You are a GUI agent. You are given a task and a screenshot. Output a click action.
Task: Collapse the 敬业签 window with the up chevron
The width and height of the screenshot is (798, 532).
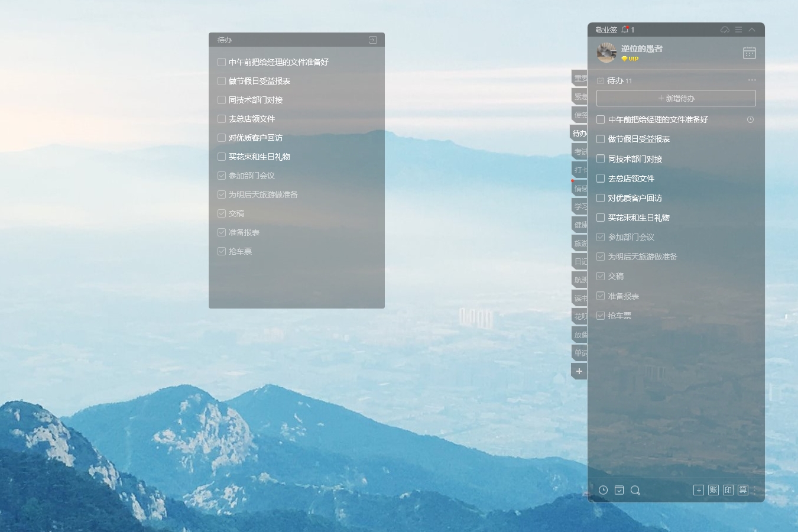(752, 30)
